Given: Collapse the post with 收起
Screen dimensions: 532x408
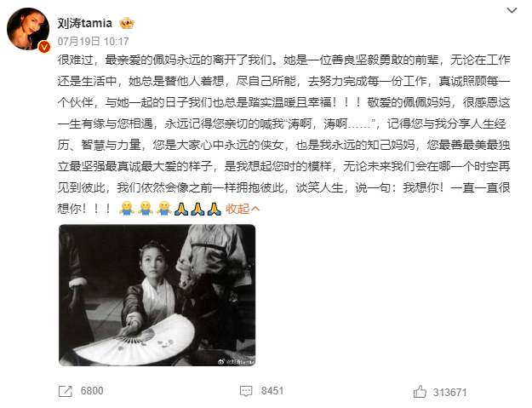Looking at the screenshot, I should click(237, 209).
